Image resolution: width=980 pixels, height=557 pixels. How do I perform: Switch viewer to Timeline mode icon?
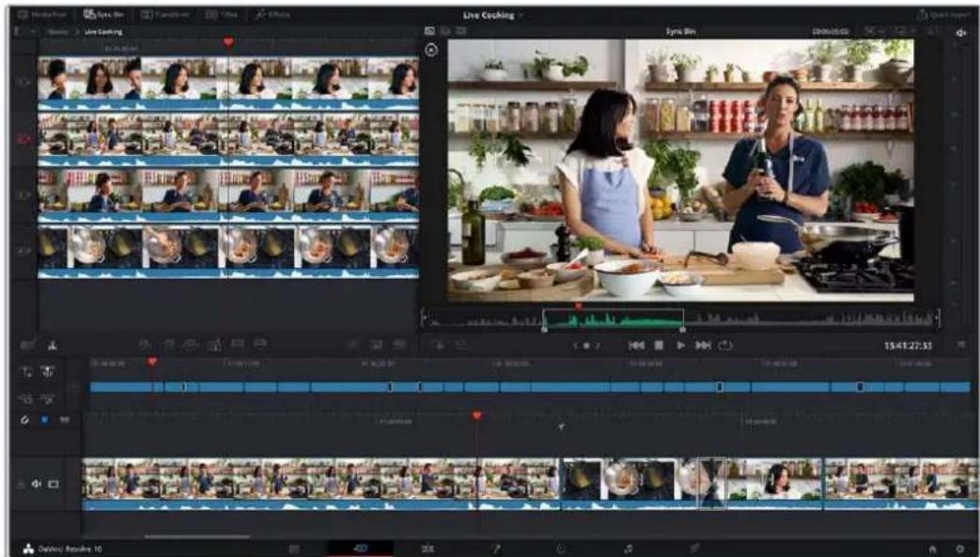[460, 31]
